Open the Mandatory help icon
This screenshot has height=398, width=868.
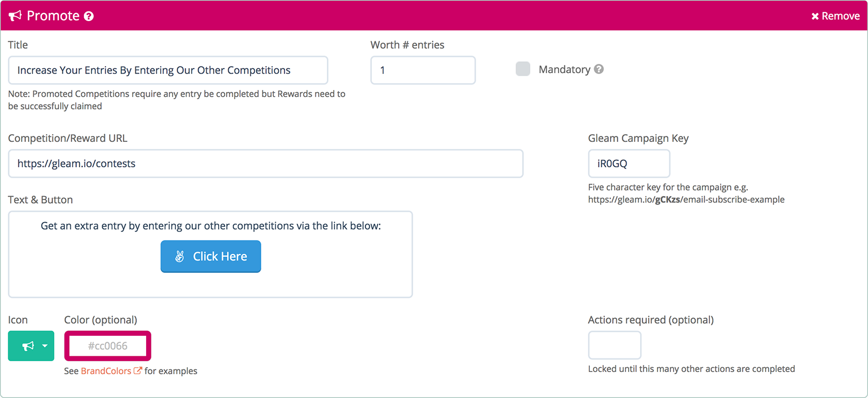pos(599,69)
